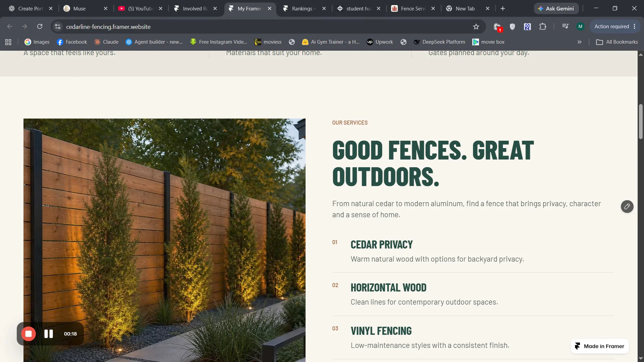Expand hidden bookmarks chevron
Screen dimensions: 644x362
[579, 42]
